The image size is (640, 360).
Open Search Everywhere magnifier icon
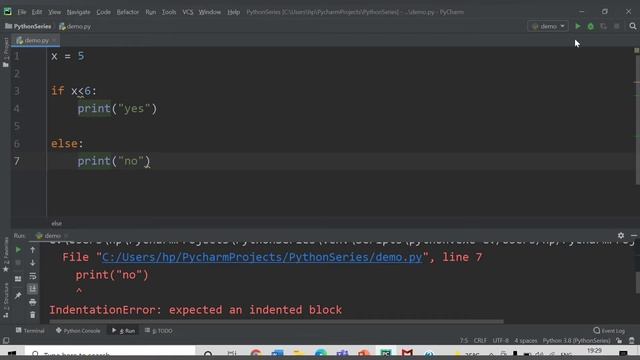633,26
